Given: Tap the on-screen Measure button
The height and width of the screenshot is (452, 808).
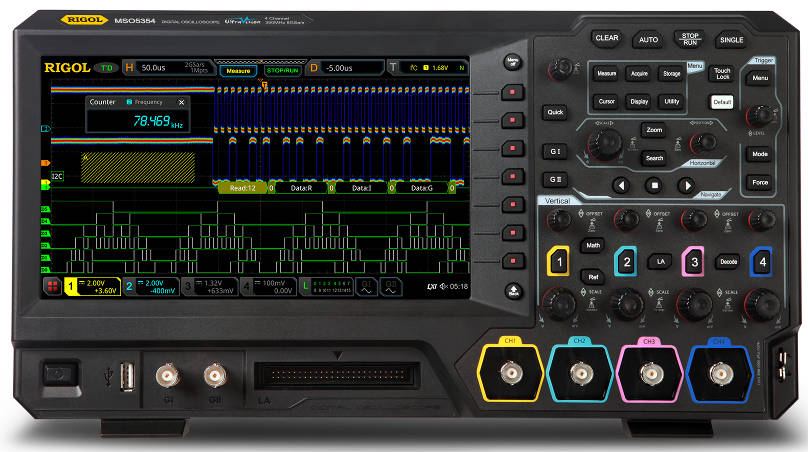Looking at the screenshot, I should tap(238, 71).
